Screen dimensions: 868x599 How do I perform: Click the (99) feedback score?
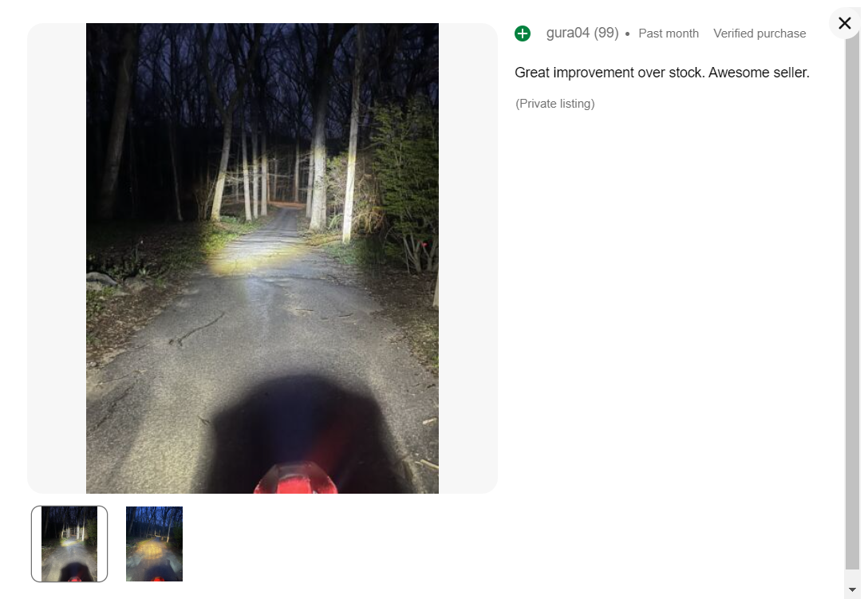[x=606, y=33]
